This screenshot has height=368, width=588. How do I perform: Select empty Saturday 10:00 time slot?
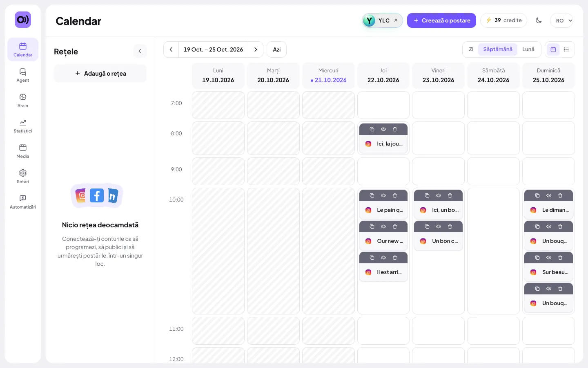click(493, 251)
